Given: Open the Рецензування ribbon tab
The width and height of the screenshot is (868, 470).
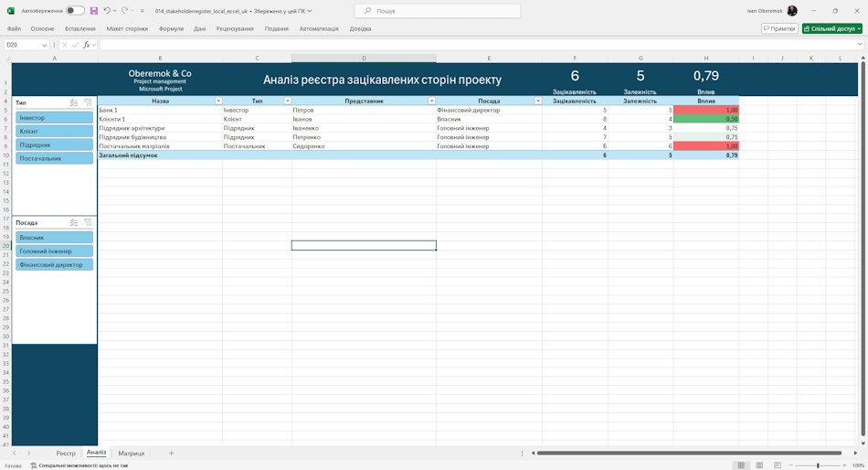Looking at the screenshot, I should [235, 29].
